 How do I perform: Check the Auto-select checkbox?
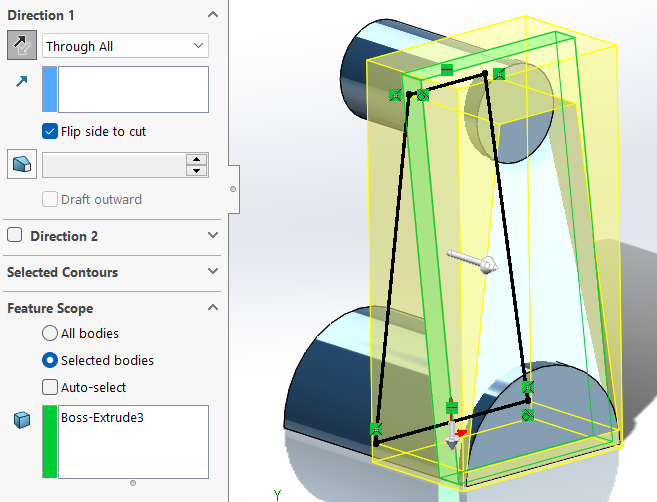[50, 387]
